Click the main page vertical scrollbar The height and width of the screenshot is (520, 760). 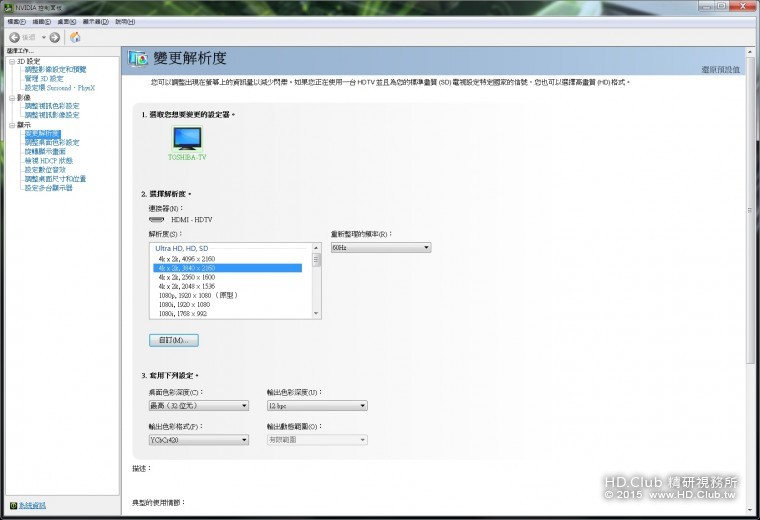[750, 211]
